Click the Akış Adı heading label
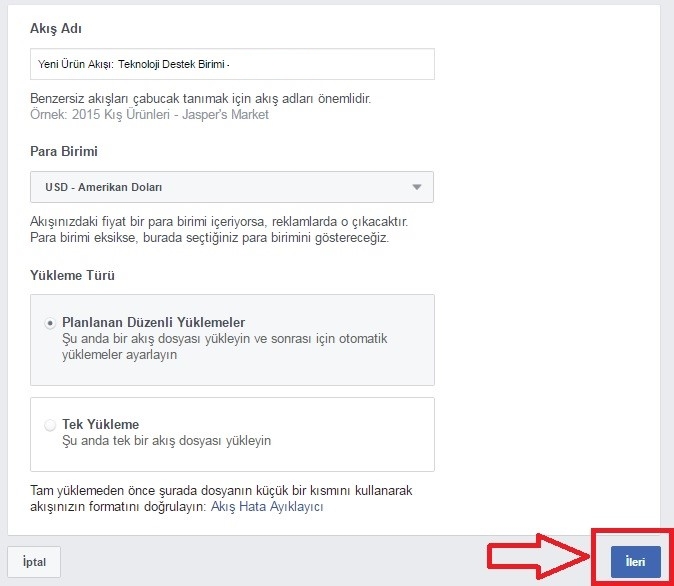 [56, 28]
